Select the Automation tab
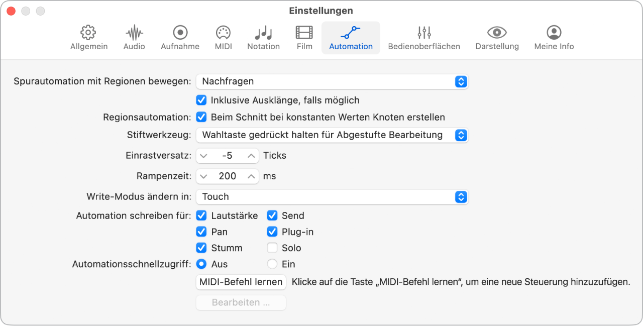This screenshot has width=644, height=326. tap(350, 36)
